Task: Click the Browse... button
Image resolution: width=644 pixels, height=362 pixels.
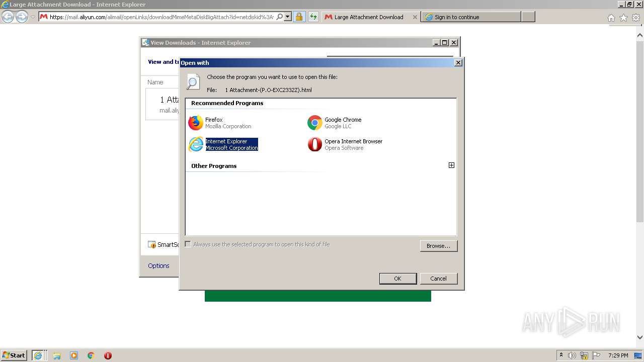Action: pyautogui.click(x=439, y=246)
